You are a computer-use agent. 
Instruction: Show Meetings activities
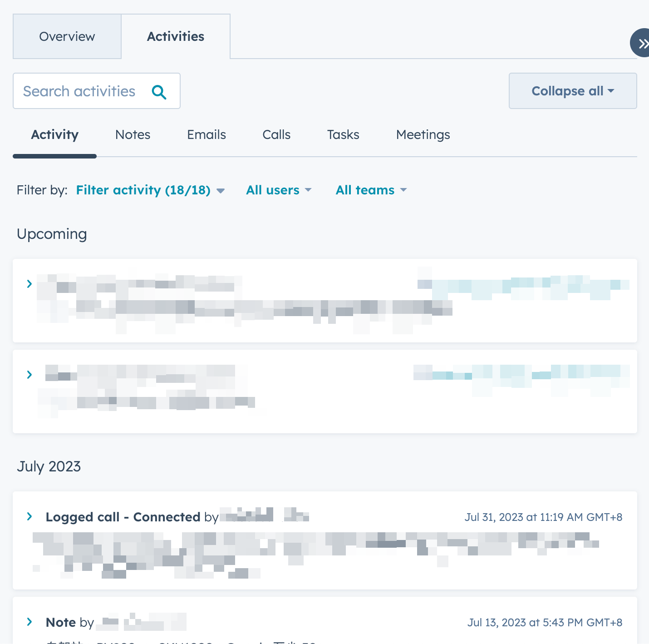pos(423,134)
